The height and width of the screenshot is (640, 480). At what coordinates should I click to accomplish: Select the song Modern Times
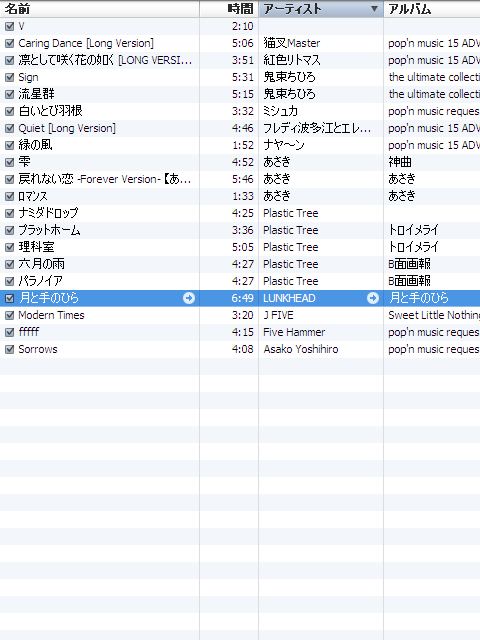51,316
